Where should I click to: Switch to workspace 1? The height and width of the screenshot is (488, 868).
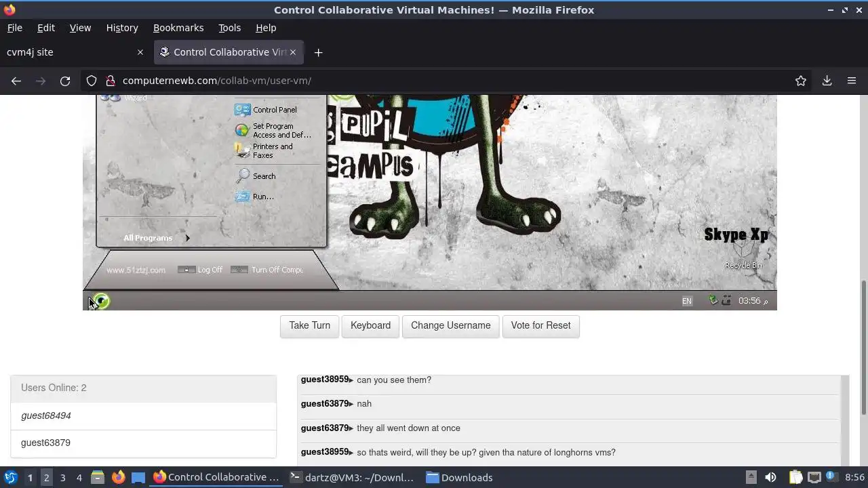point(30,478)
